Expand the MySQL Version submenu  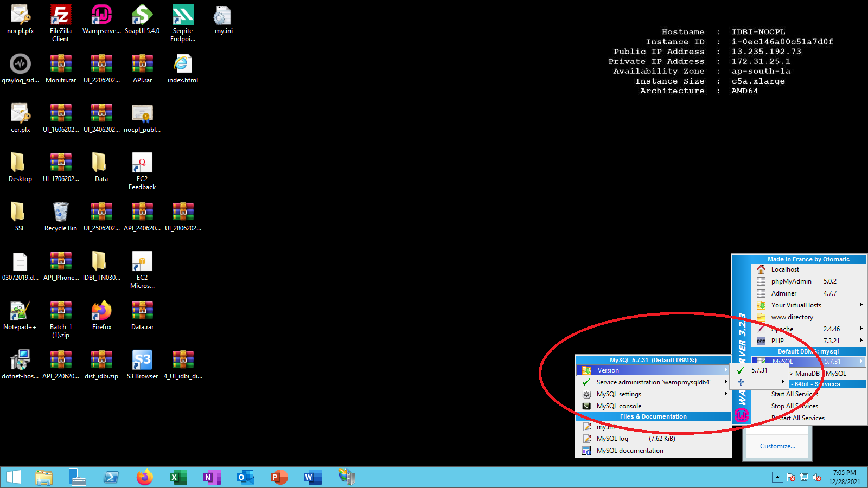pos(653,370)
